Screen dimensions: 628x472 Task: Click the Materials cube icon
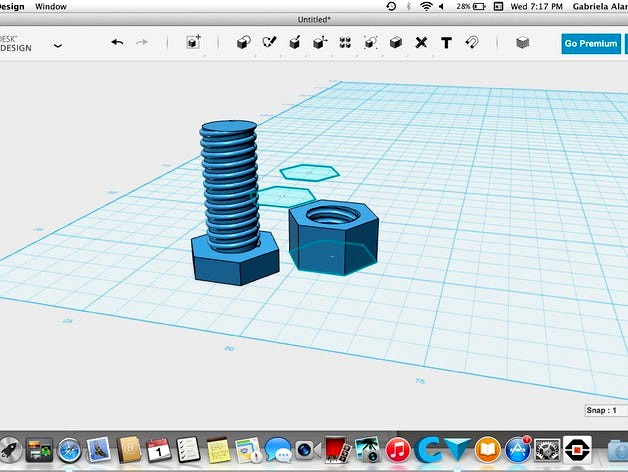click(x=522, y=43)
